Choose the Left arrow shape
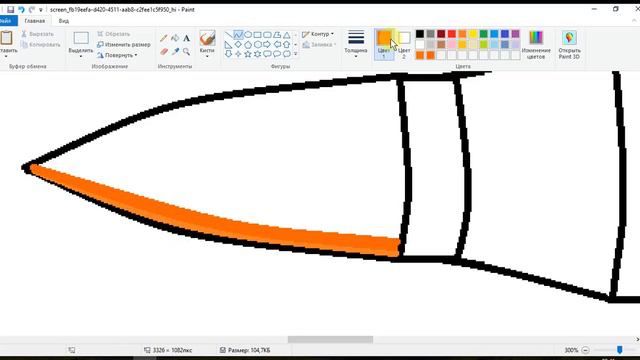The image size is (640, 360). tap(277, 44)
